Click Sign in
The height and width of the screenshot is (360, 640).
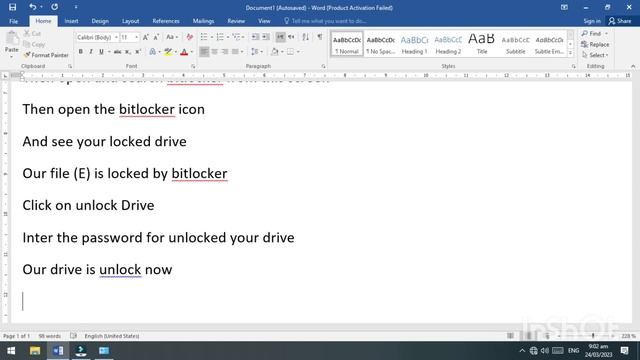click(x=591, y=21)
